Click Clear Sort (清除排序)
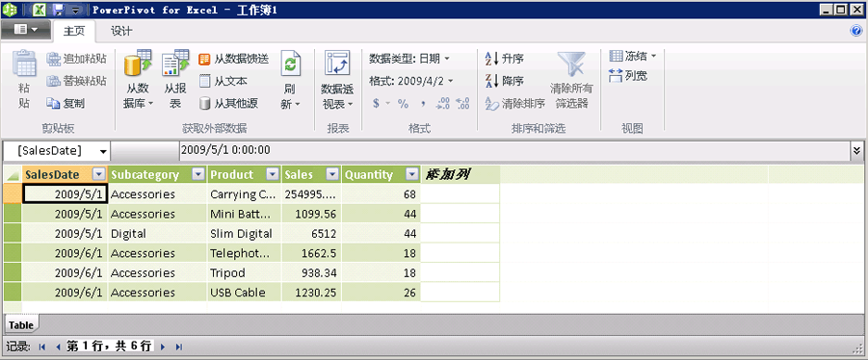 click(514, 103)
